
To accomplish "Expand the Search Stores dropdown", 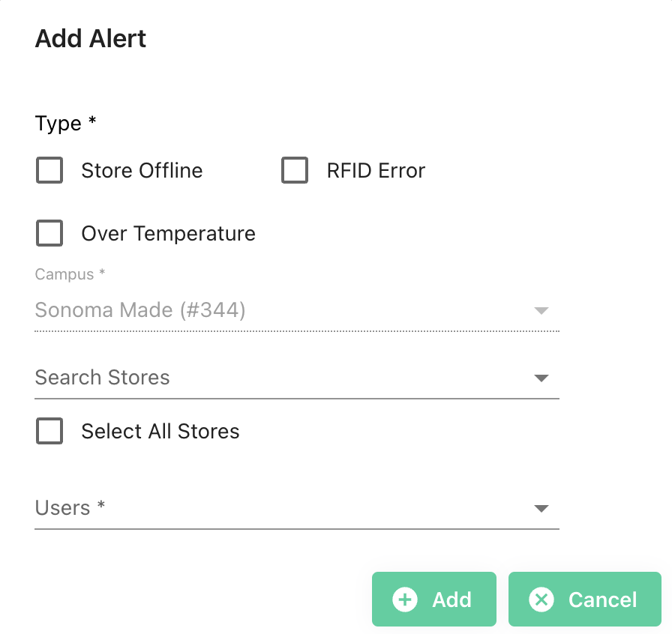I will pyautogui.click(x=297, y=378).
